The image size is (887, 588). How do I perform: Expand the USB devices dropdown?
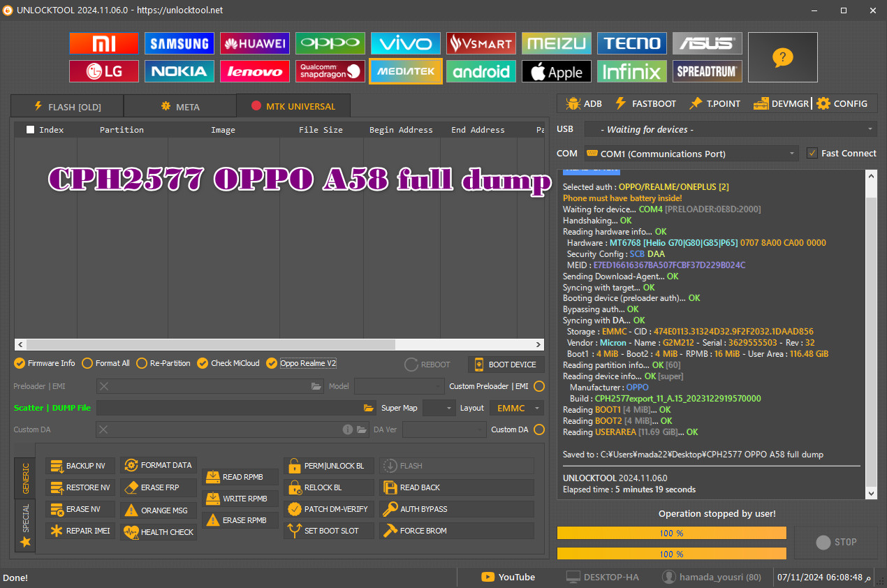click(730, 129)
